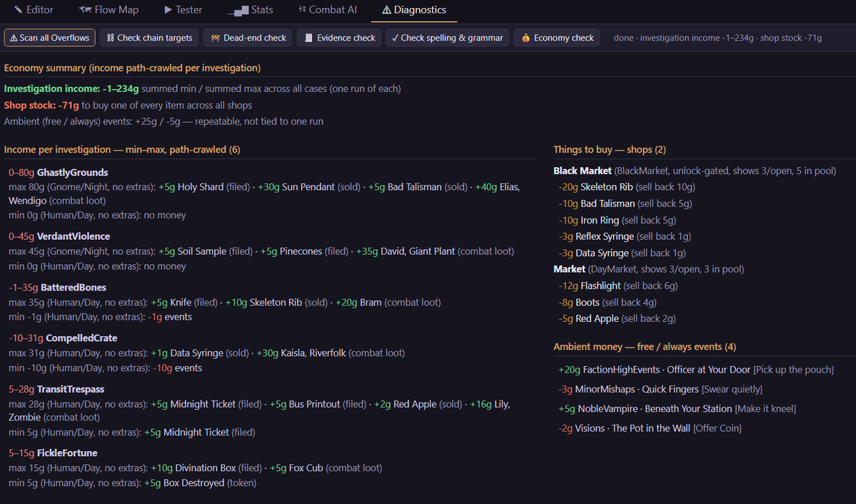Click the chain icon in Check chain targets
856x504 pixels.
110,38
